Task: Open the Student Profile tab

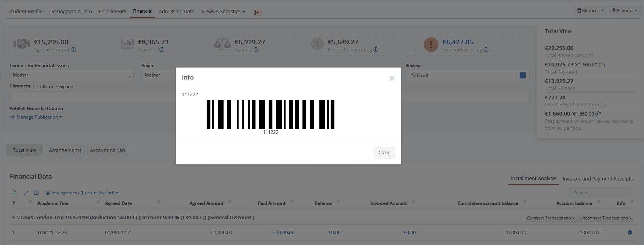Action: 26,11
